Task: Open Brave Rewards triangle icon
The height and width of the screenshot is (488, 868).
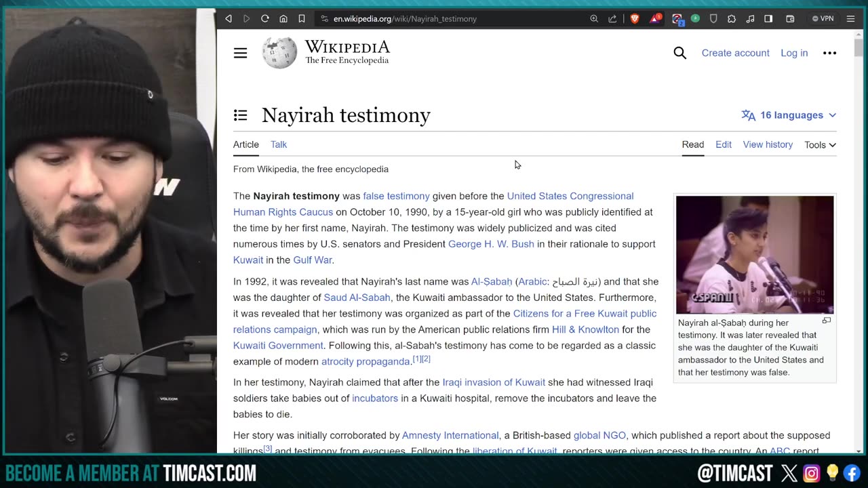Action: pos(655,19)
